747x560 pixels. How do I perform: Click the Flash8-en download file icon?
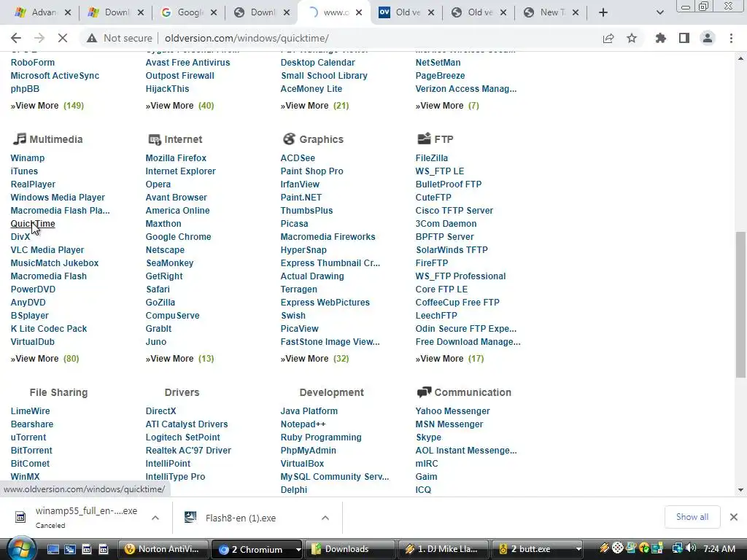(190, 517)
